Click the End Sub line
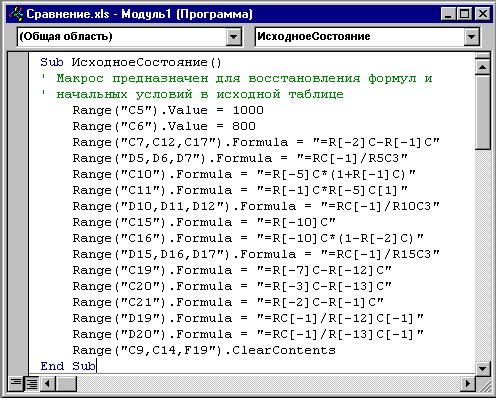 [68, 366]
